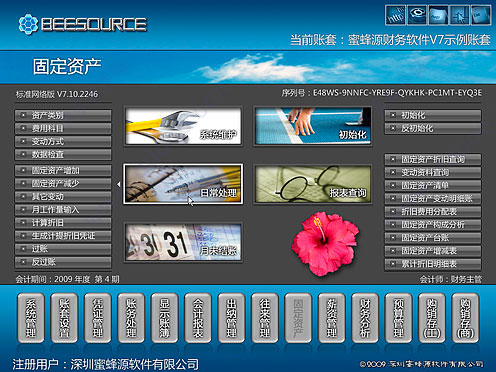Image resolution: width=496 pixels, height=372 pixels.
Task: Click 注册用户 registered company text
Action: click(x=106, y=364)
